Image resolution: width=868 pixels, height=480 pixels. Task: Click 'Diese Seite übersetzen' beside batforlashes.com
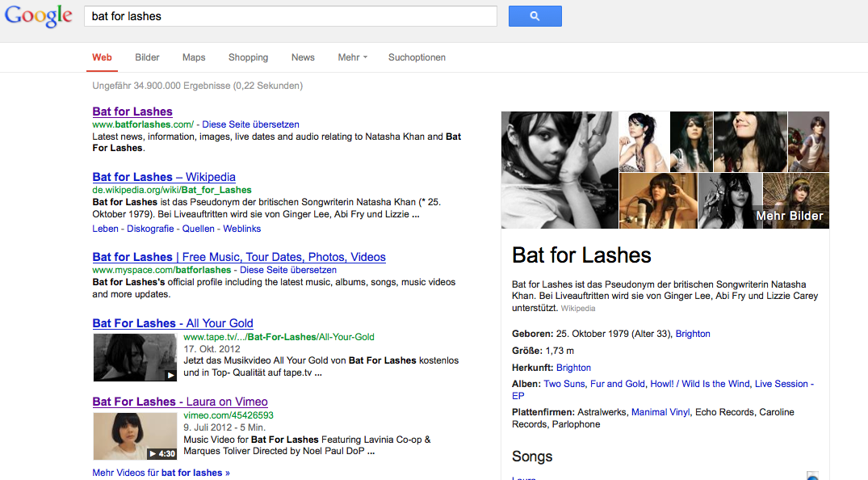pyautogui.click(x=250, y=124)
